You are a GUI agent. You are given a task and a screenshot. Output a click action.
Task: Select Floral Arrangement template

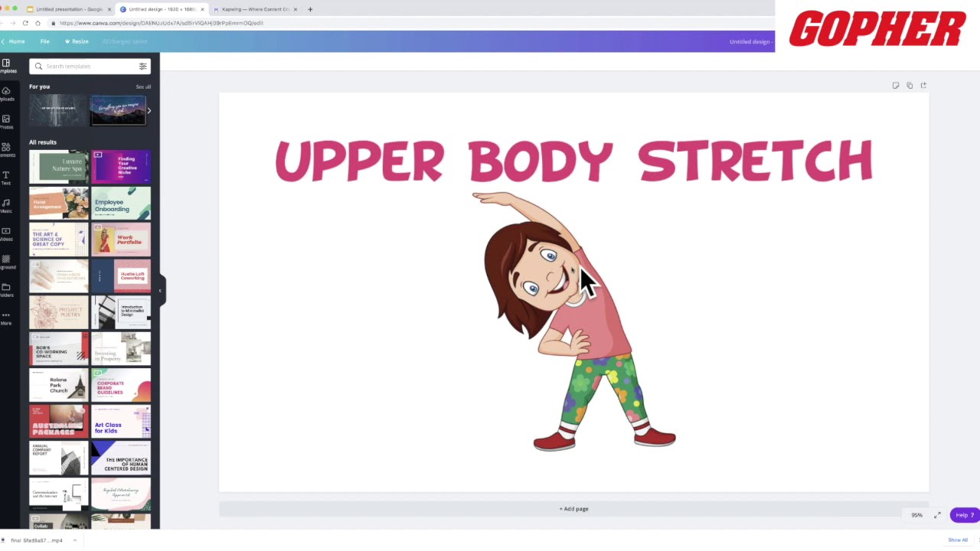59,204
